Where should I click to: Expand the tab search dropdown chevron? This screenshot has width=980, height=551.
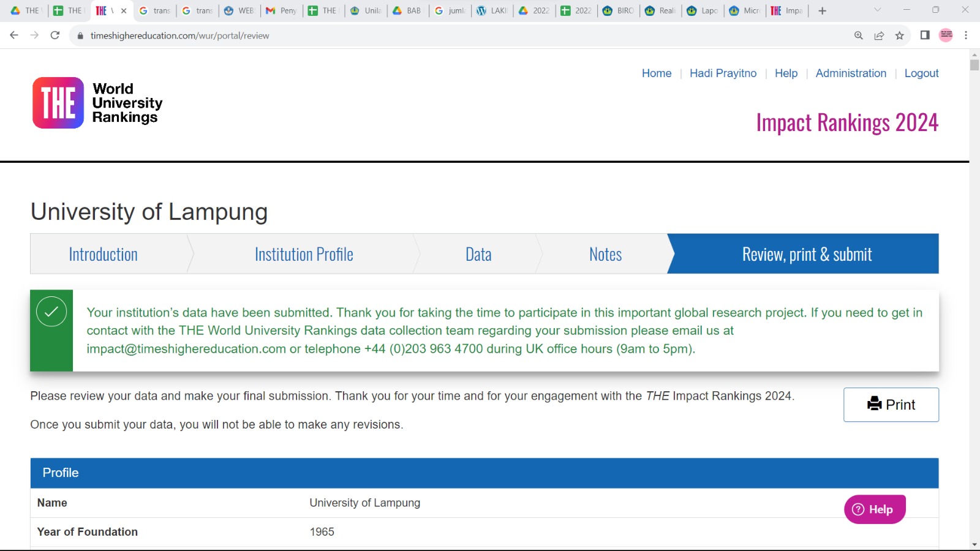(877, 10)
